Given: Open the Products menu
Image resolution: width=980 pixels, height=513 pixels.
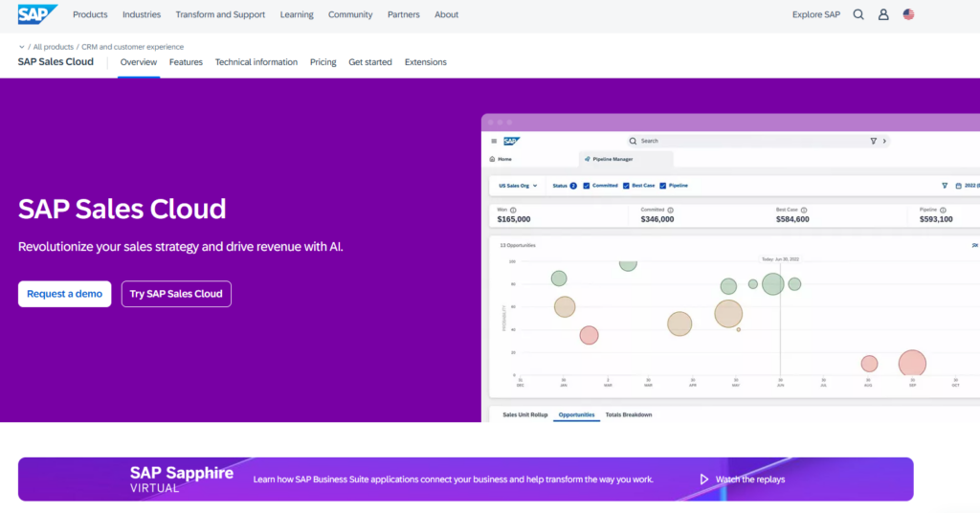Looking at the screenshot, I should (x=90, y=14).
